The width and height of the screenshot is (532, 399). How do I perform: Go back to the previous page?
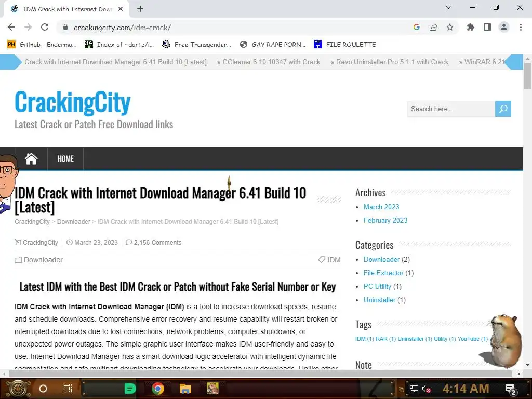tap(11, 27)
